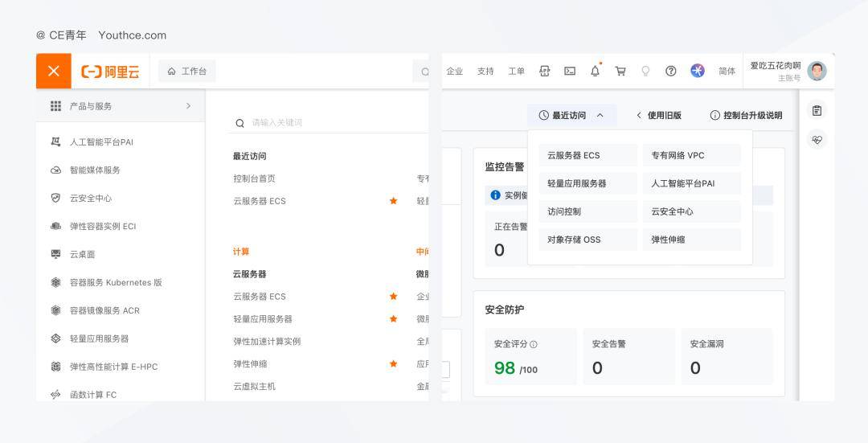
Task: Select 对象存储 OSS in recent dropdown
Action: [588, 240]
